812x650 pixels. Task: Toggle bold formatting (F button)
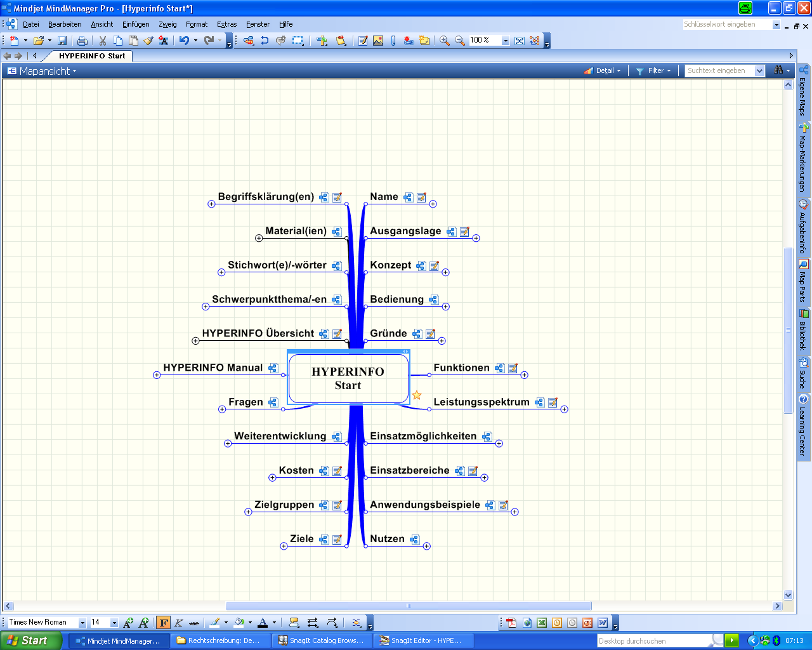[164, 623]
